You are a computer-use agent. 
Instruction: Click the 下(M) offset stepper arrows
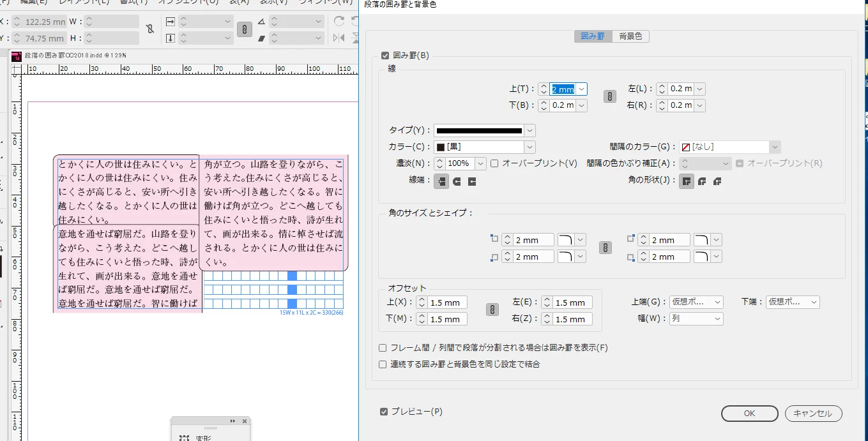coord(422,319)
